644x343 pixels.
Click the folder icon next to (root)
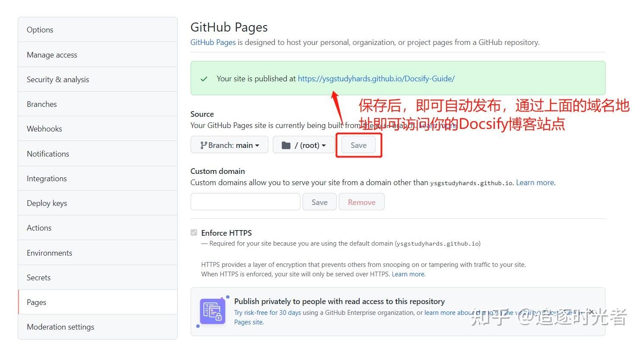pyautogui.click(x=286, y=145)
